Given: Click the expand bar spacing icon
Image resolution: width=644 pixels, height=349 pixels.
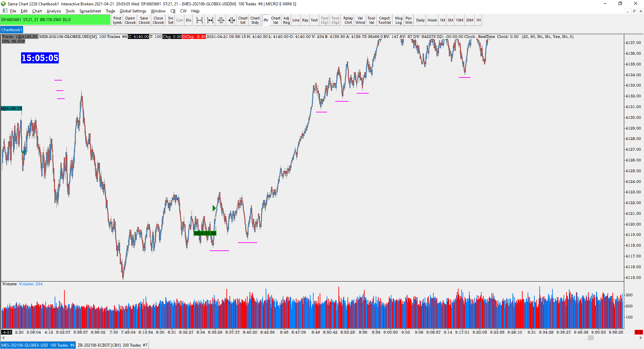Looking at the screenshot, I should 200,20.
